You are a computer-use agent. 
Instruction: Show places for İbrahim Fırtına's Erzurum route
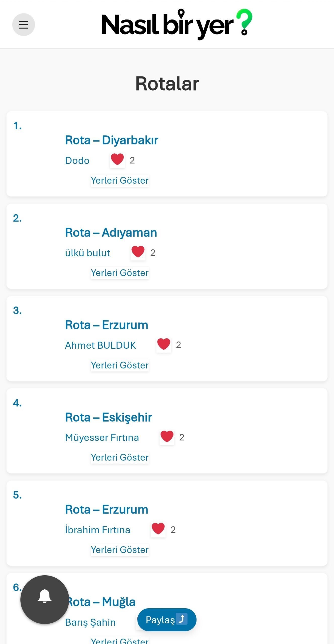click(x=120, y=550)
